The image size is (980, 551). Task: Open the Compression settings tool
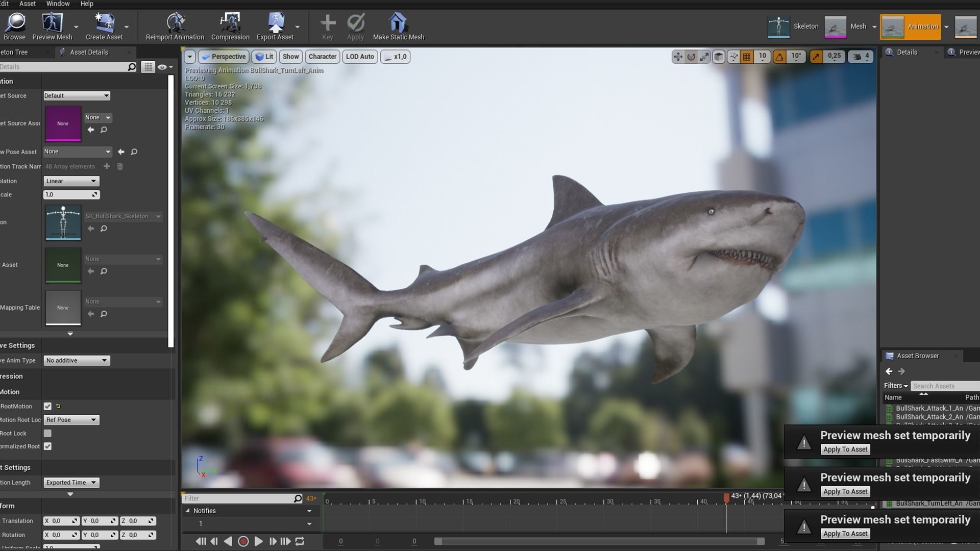[x=230, y=23]
